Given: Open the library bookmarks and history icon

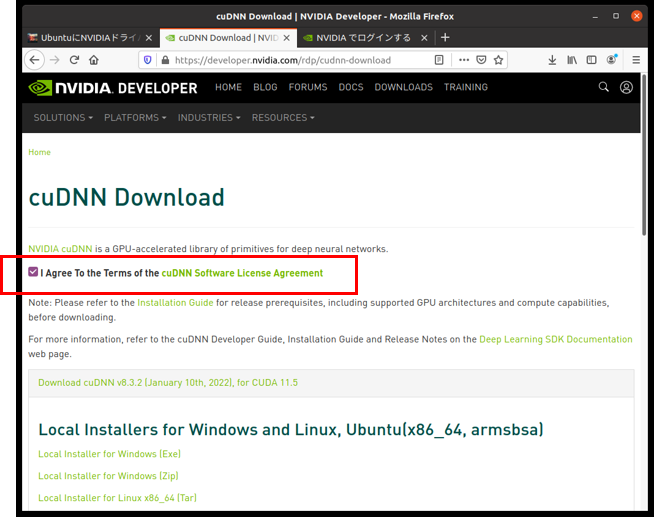Looking at the screenshot, I should (x=572, y=60).
